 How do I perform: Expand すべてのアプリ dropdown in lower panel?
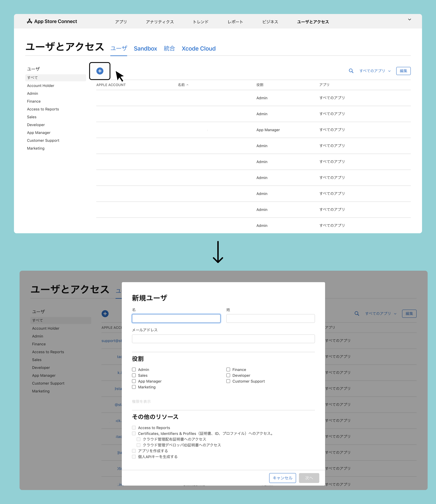pyautogui.click(x=381, y=314)
